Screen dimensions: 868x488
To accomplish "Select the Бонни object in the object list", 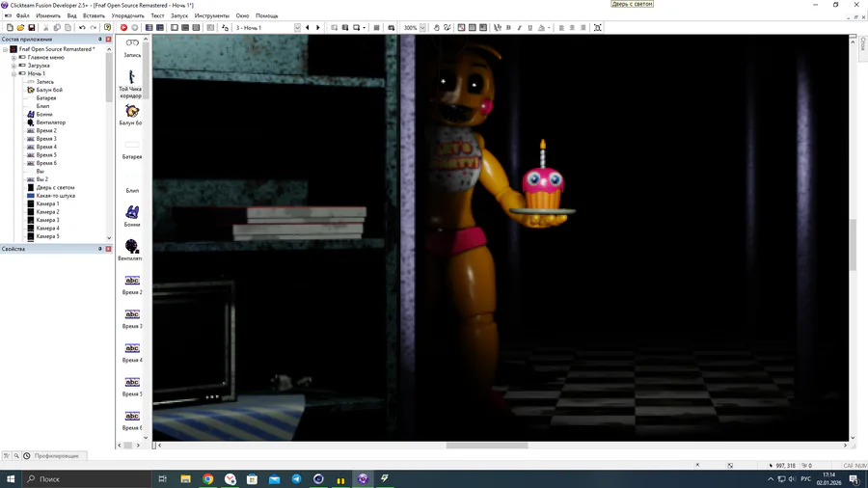I will pyautogui.click(x=132, y=216).
